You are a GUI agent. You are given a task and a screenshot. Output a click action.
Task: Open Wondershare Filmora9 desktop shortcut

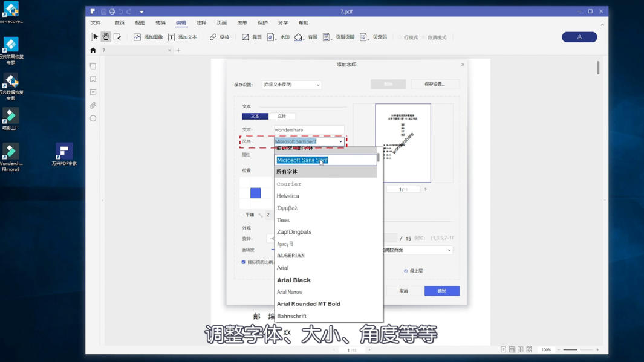(11, 157)
